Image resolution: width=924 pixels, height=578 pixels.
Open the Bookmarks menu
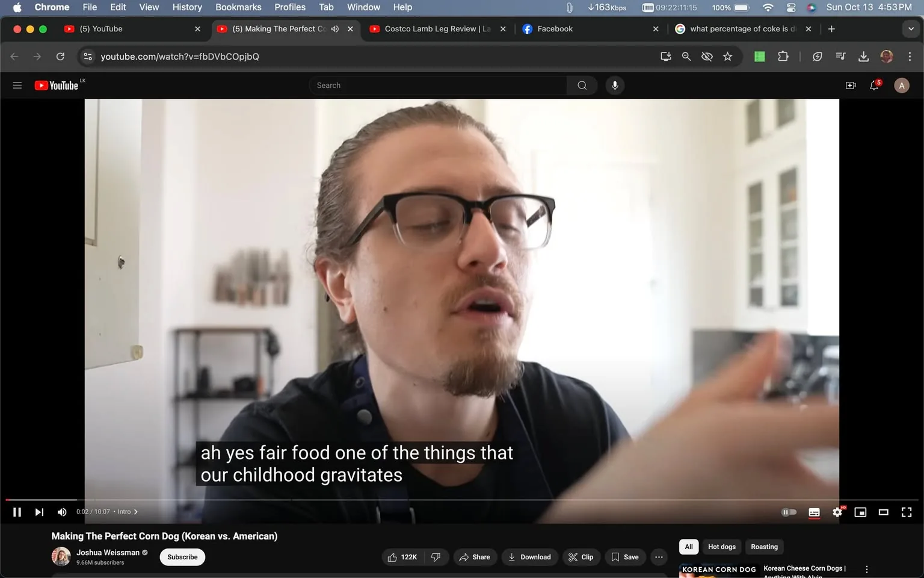[238, 7]
